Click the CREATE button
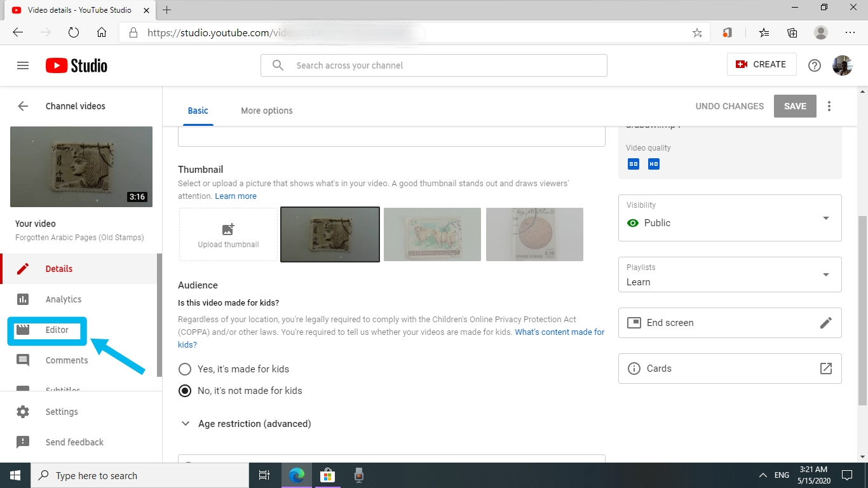This screenshot has width=868, height=488. click(x=761, y=64)
